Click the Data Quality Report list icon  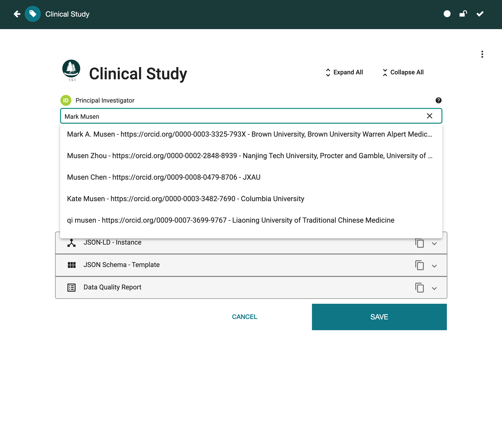71,288
